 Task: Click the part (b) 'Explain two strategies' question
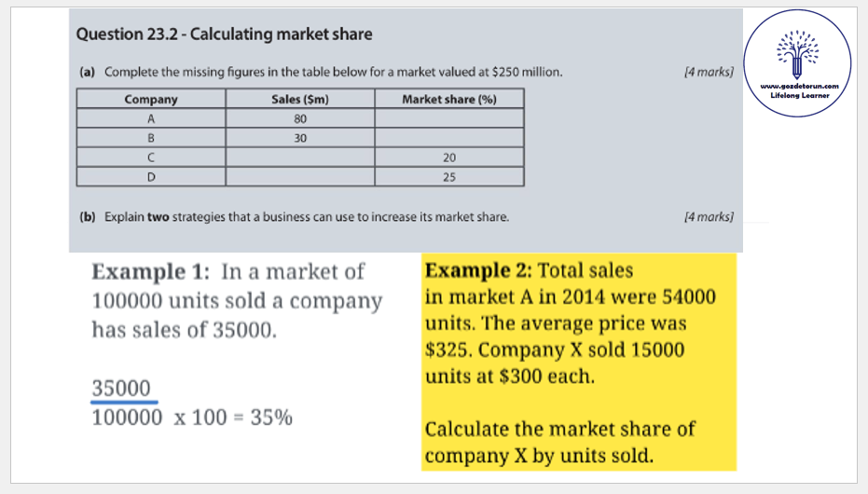point(295,217)
